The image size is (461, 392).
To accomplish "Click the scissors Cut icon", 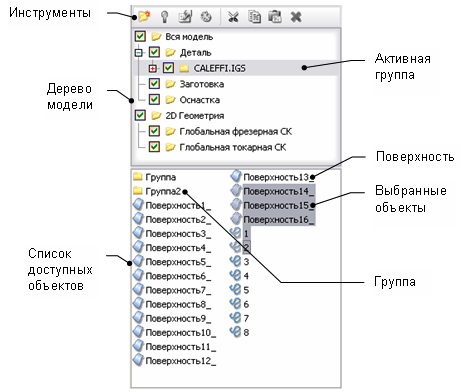I will tap(233, 17).
